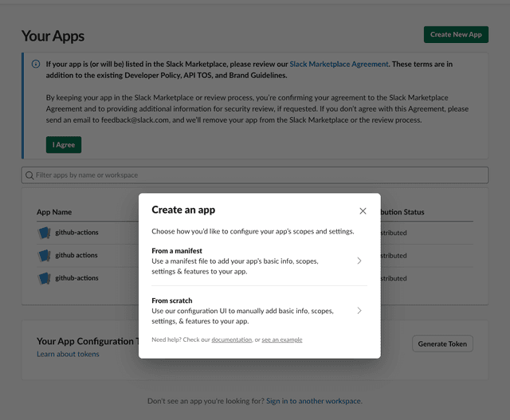The image size is (510, 420).
Task: Open the From a manifest option chevron
Action: coord(359,261)
